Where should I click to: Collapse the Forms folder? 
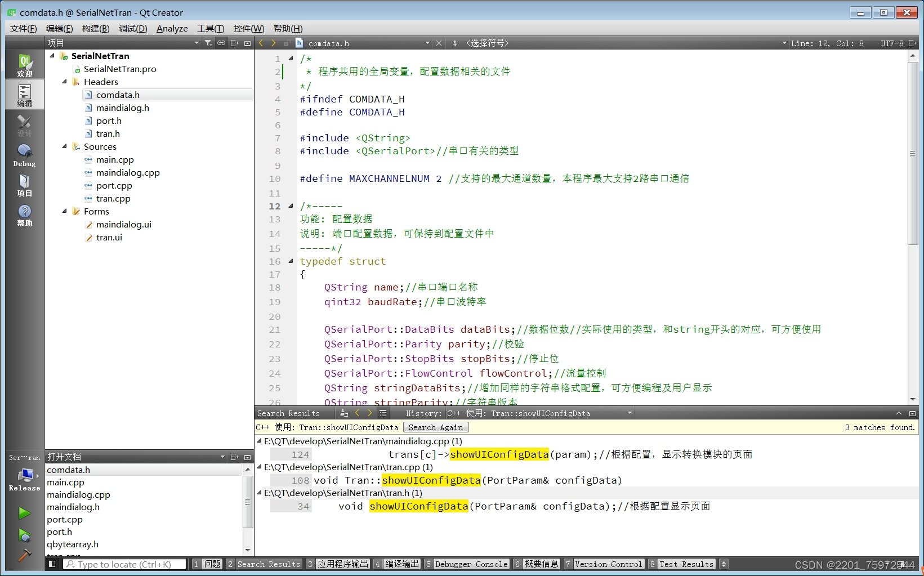point(65,211)
